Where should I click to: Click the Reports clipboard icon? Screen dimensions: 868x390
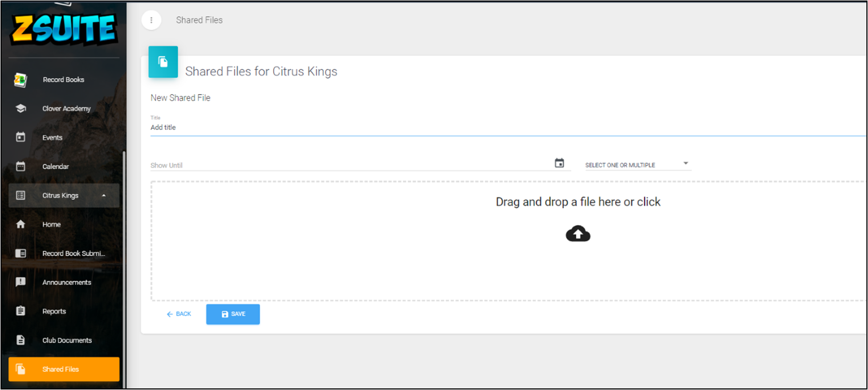21,311
